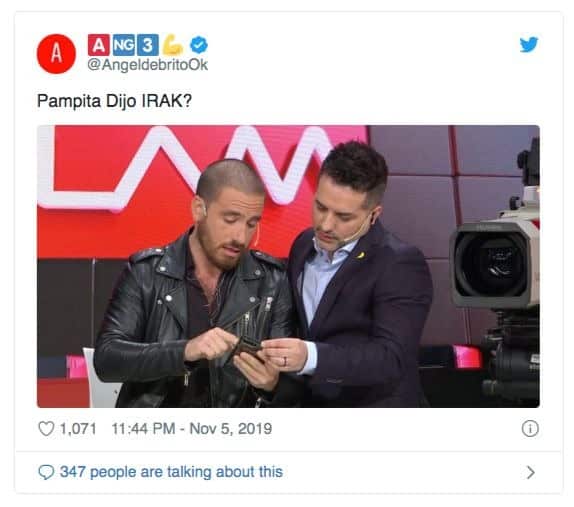Click the blue number 3 tile
This screenshot has height=507, width=574.
[x=148, y=45]
